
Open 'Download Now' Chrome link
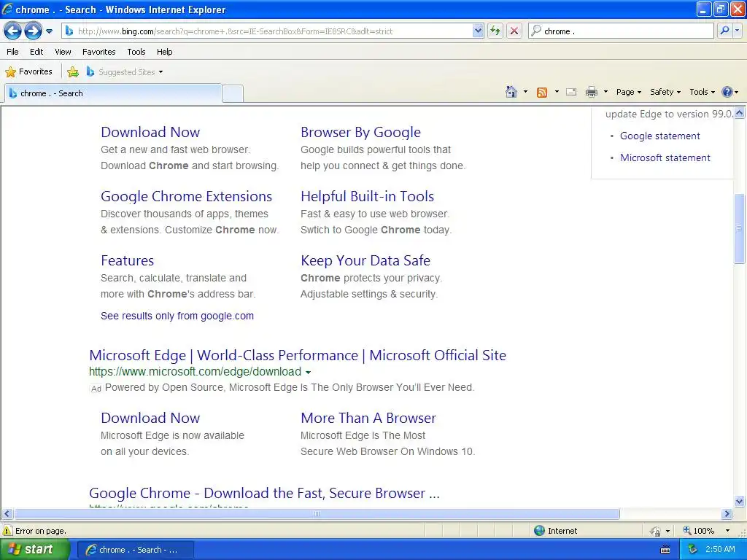[x=150, y=132]
